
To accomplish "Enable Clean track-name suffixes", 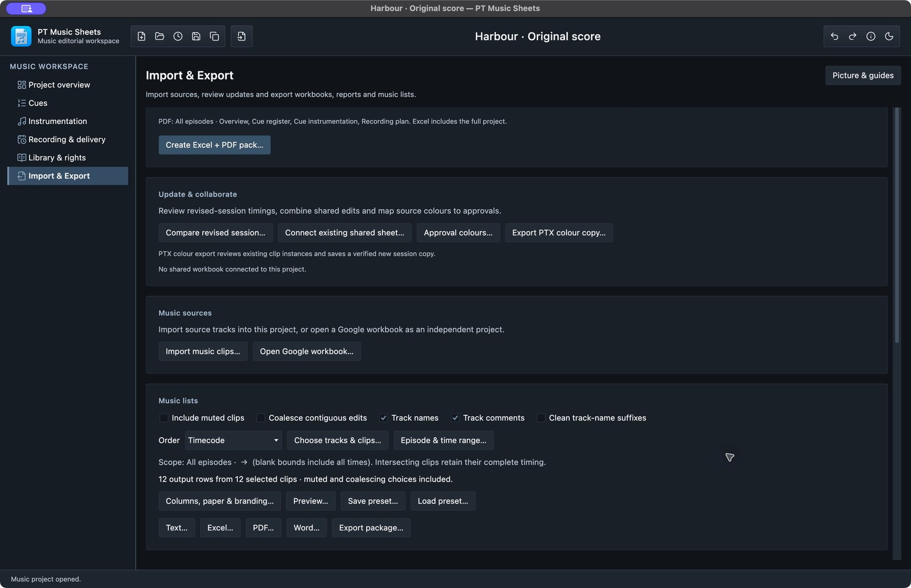I will pyautogui.click(x=541, y=418).
